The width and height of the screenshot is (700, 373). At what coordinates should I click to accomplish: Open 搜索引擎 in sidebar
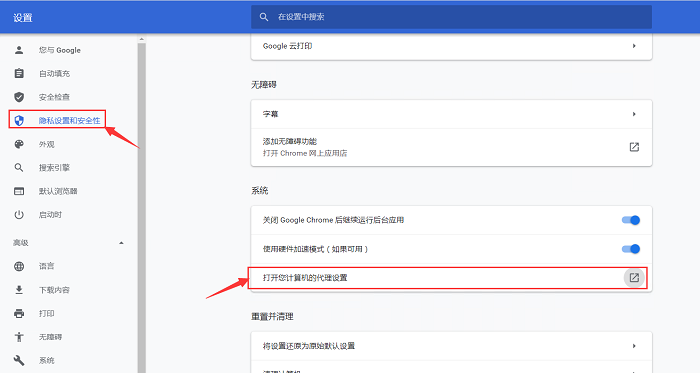click(x=54, y=168)
